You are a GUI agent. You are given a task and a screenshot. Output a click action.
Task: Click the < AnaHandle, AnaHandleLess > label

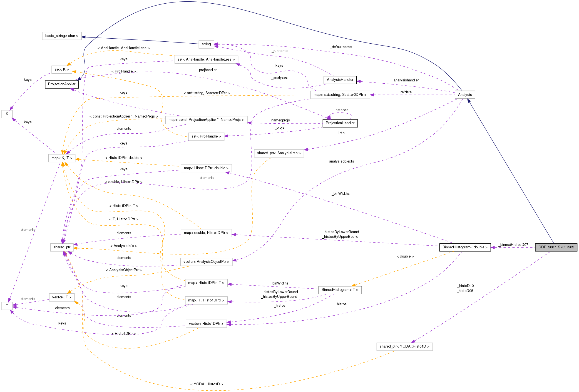pyautogui.click(x=124, y=48)
